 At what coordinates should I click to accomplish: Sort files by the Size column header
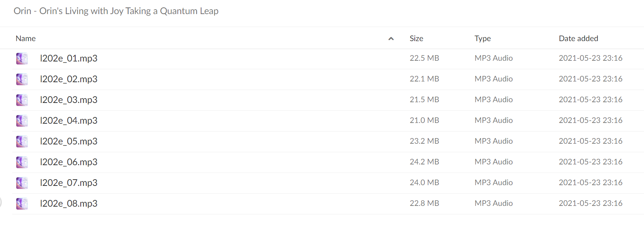pos(416,39)
